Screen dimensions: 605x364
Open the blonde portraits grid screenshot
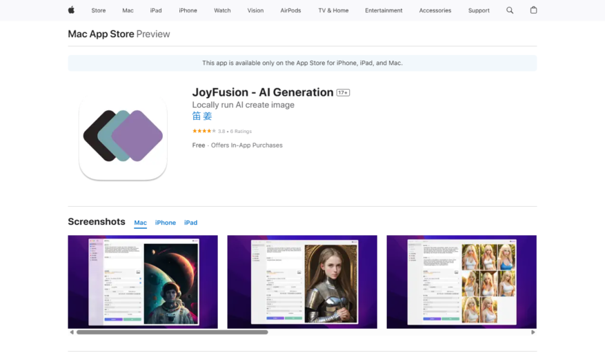462,282
